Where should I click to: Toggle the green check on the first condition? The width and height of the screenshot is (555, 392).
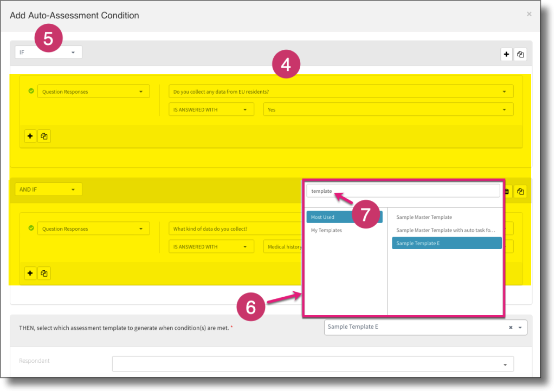click(30, 91)
